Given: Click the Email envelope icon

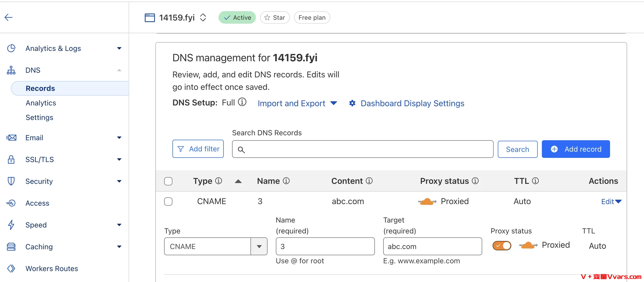Looking at the screenshot, I should point(11,138).
